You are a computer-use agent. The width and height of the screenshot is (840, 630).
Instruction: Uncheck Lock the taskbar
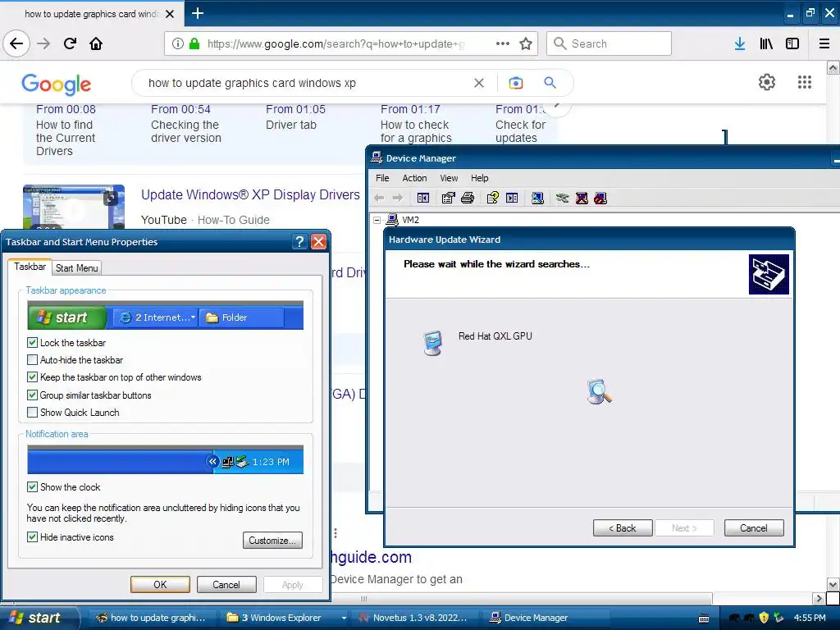[x=33, y=342]
